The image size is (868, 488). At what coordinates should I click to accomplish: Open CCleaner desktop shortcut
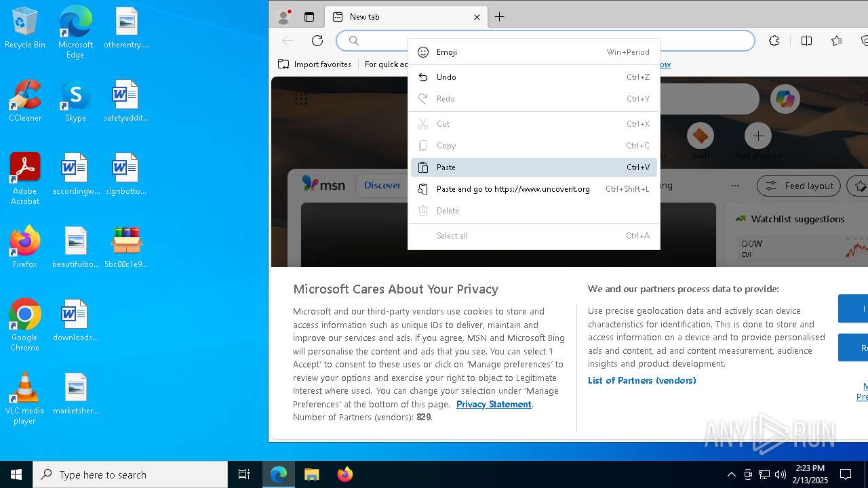pos(24,102)
